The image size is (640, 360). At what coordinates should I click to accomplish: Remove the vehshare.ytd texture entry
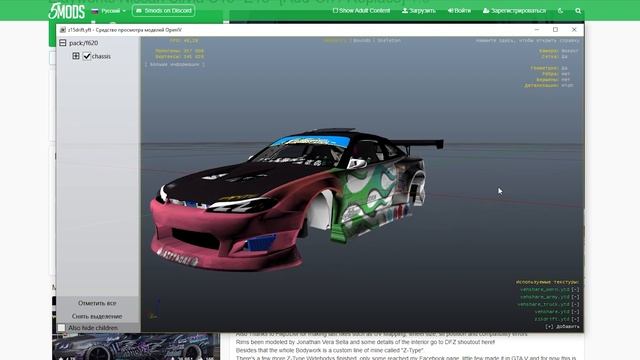click(575, 311)
